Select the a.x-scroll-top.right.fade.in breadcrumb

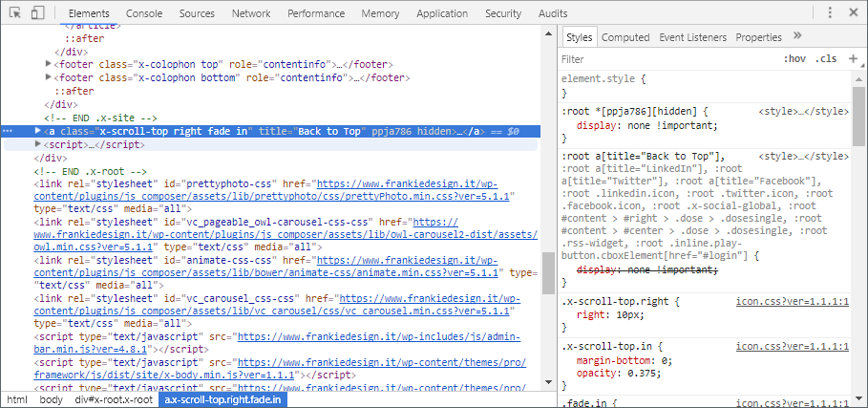click(222, 399)
